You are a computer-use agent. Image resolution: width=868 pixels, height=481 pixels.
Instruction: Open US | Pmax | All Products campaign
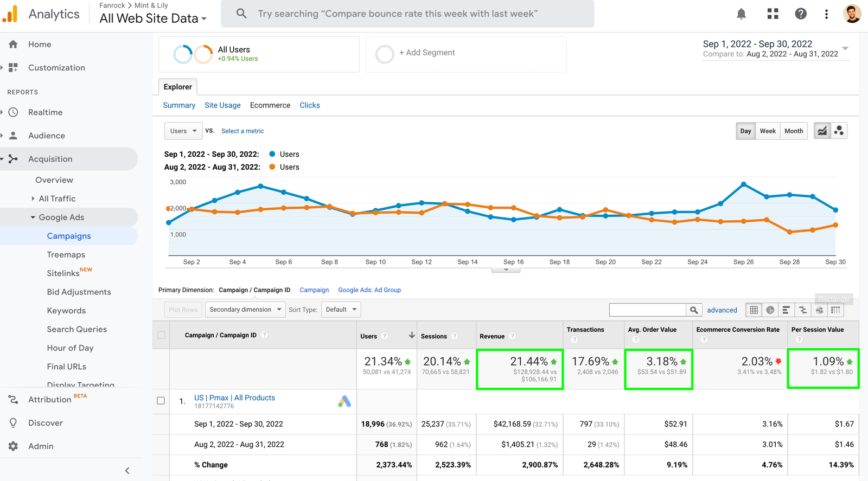pyautogui.click(x=234, y=397)
